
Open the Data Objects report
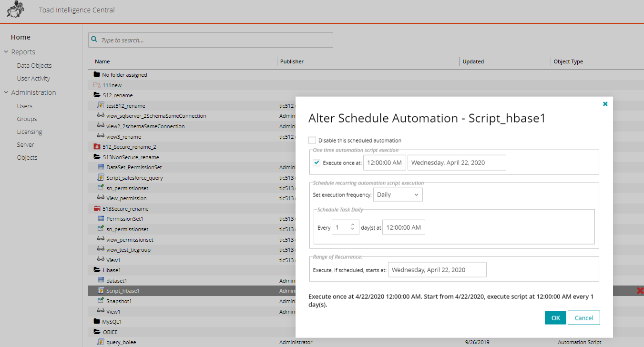click(34, 66)
